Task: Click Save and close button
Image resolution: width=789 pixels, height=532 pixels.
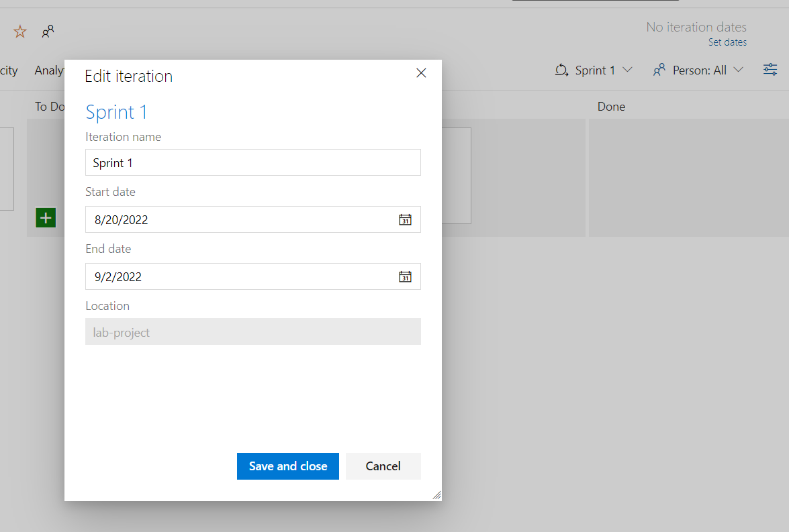Action: click(x=288, y=466)
